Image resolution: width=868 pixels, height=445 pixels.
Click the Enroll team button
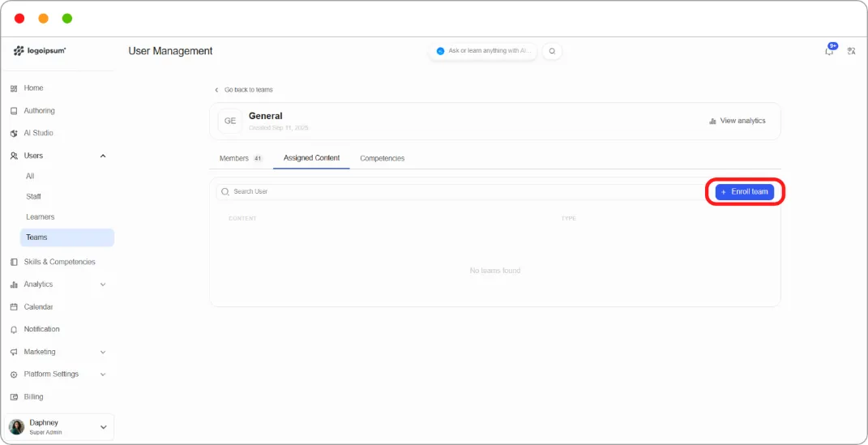(745, 192)
